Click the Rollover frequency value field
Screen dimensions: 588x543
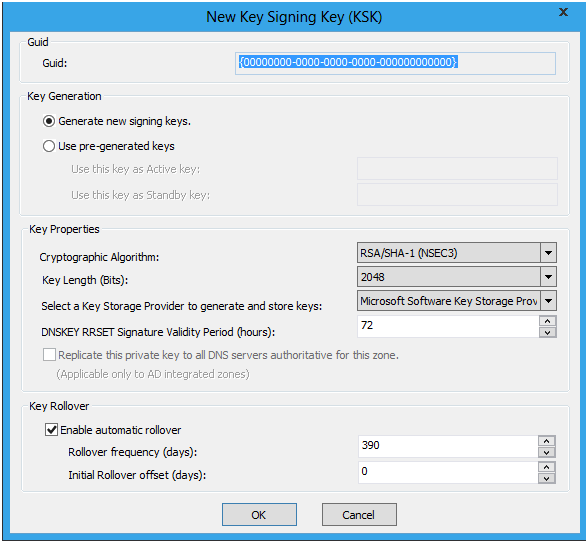(448, 446)
